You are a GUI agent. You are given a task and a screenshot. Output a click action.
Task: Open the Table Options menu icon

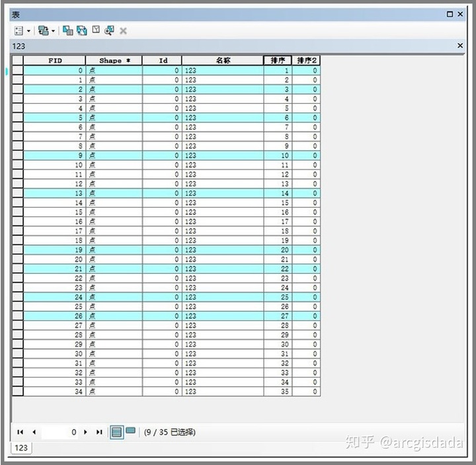(19, 30)
